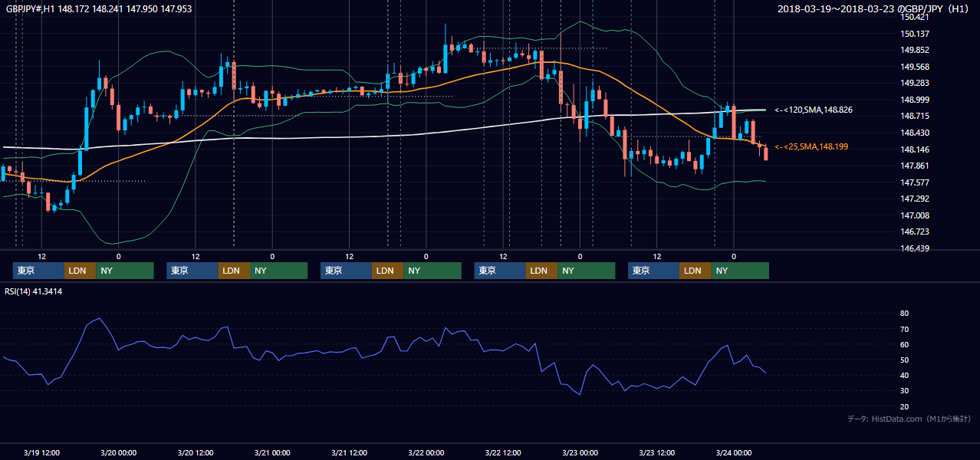This screenshot has height=460, width=980.
Task: Click price axis label 150.421
Action: (x=915, y=17)
